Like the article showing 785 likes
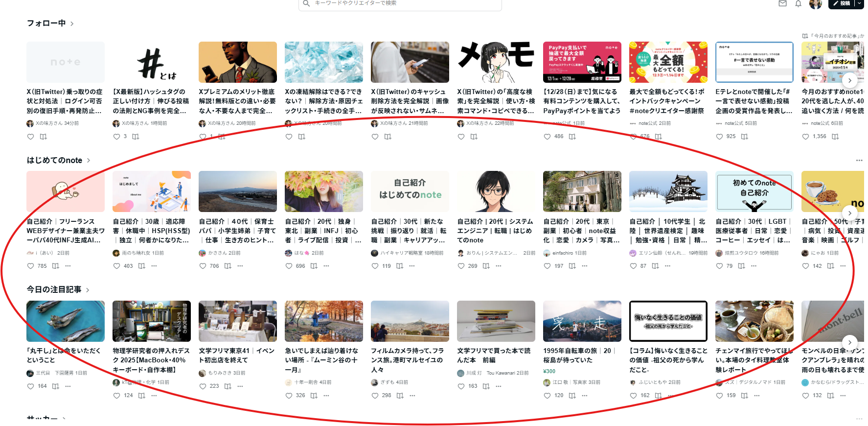This screenshot has width=868, height=426. [x=31, y=266]
